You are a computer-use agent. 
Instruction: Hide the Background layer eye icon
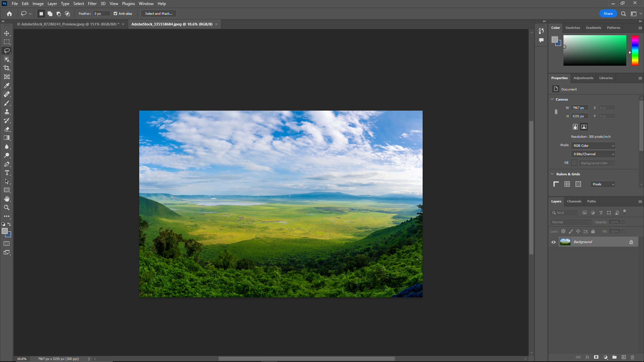coord(553,242)
